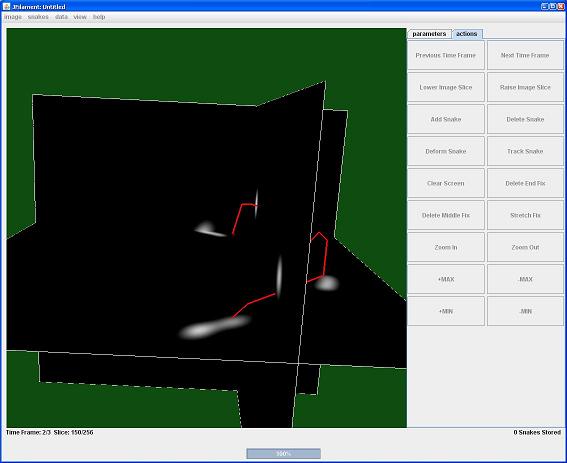
Task: Increase maximum with +MAX button
Action: coord(446,279)
